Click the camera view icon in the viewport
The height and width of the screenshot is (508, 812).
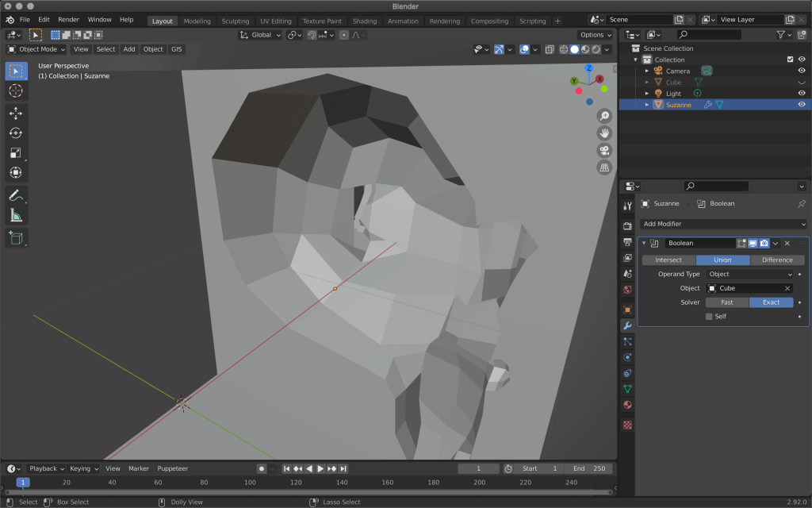604,151
